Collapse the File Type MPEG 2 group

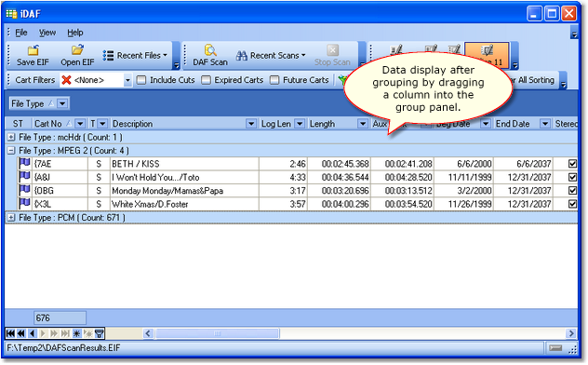click(x=11, y=151)
